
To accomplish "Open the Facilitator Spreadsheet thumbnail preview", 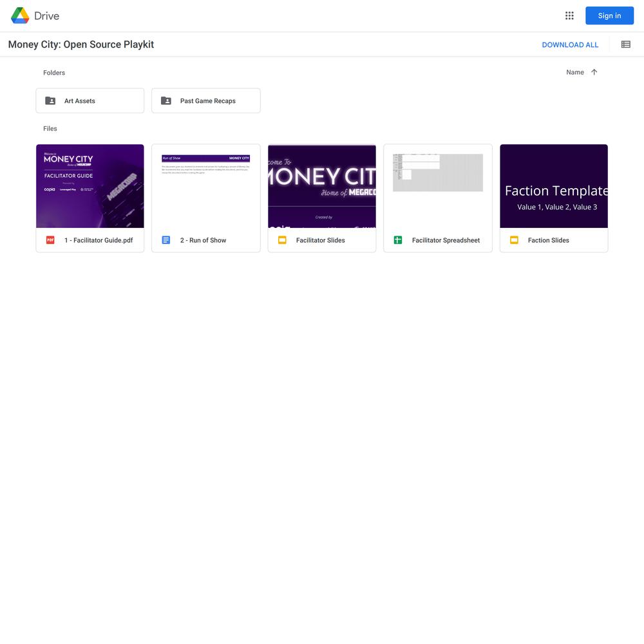I will coord(438,186).
